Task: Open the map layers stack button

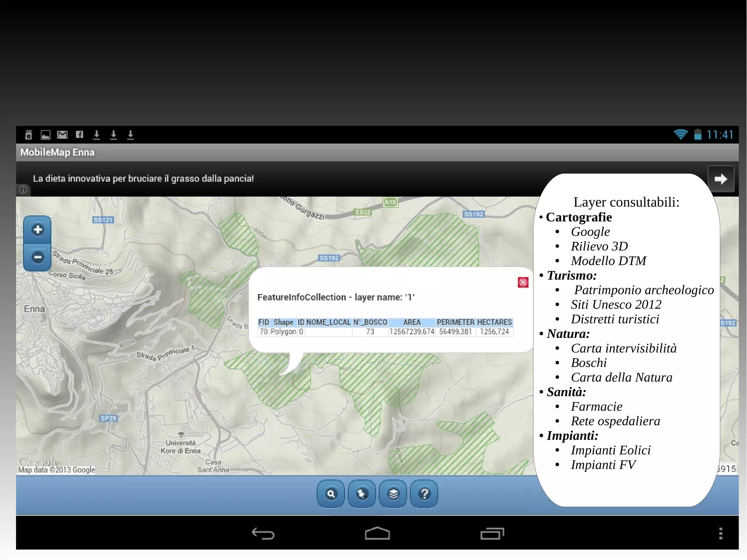Action: tap(393, 494)
